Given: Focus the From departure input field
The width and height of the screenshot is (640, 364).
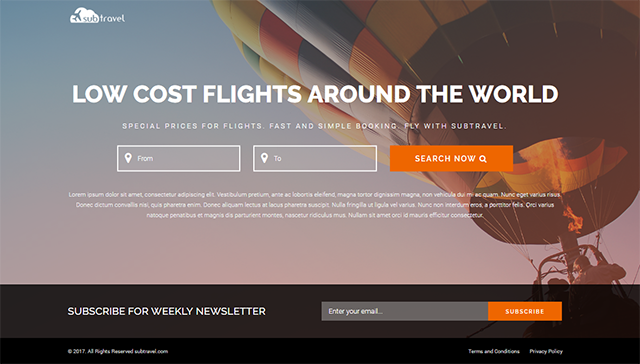Looking at the screenshot, I should click(179, 158).
